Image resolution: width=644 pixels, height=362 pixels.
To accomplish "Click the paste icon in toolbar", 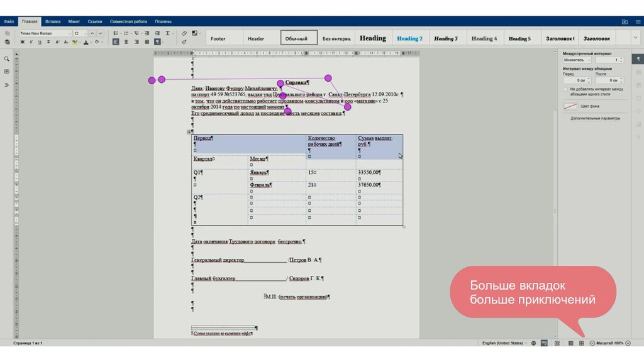I will 7,42.
